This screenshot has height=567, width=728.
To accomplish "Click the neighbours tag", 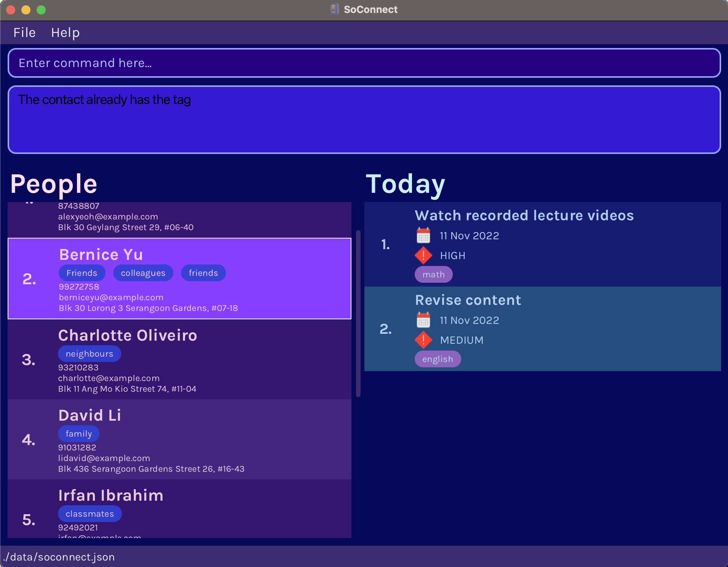I will (x=90, y=354).
